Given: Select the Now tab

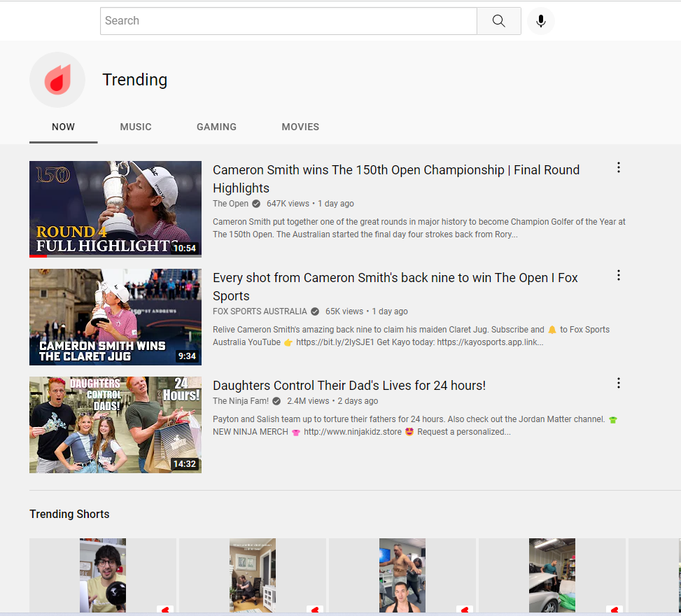Looking at the screenshot, I should tap(63, 127).
